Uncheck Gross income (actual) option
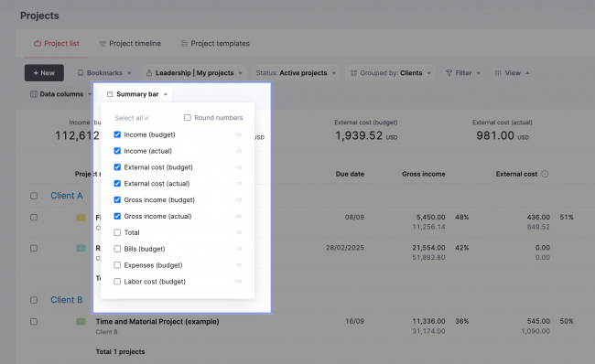Viewport: 595px width, 364px height. (117, 216)
